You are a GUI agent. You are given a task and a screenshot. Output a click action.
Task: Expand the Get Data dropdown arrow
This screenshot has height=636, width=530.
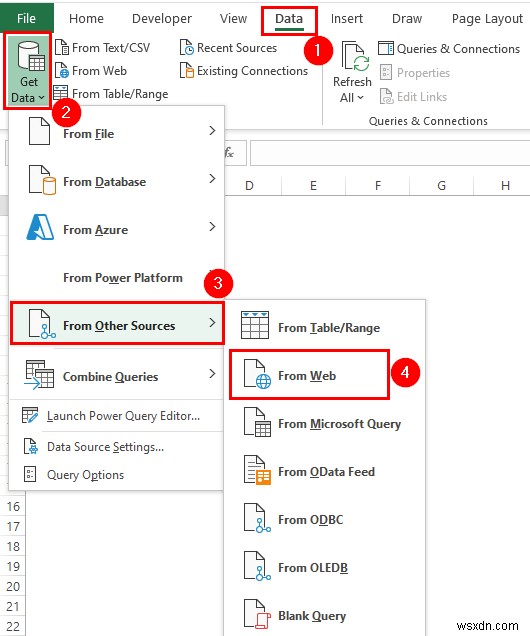point(41,98)
